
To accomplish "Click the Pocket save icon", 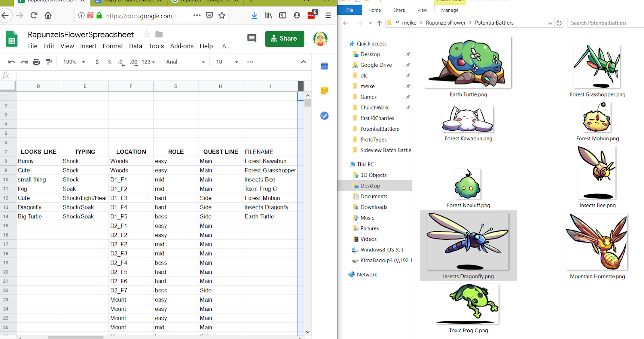I will [209, 16].
